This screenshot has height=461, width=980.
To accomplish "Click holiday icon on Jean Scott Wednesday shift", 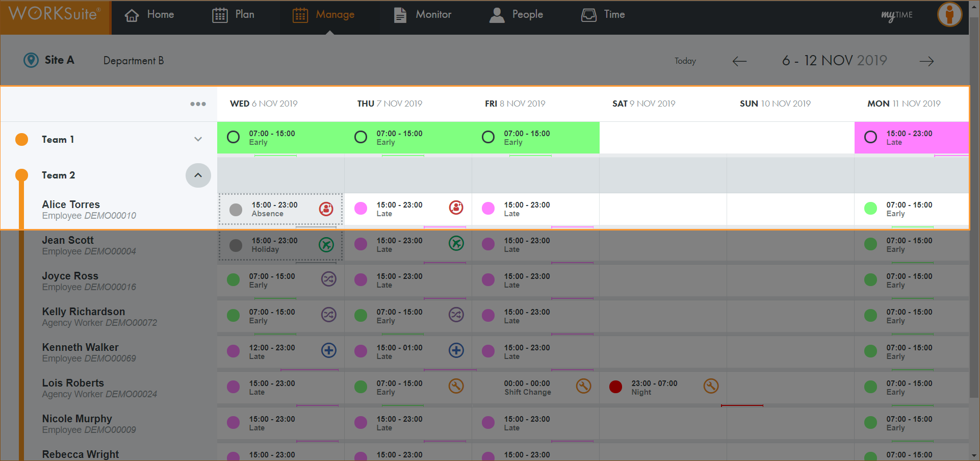I will coord(326,244).
